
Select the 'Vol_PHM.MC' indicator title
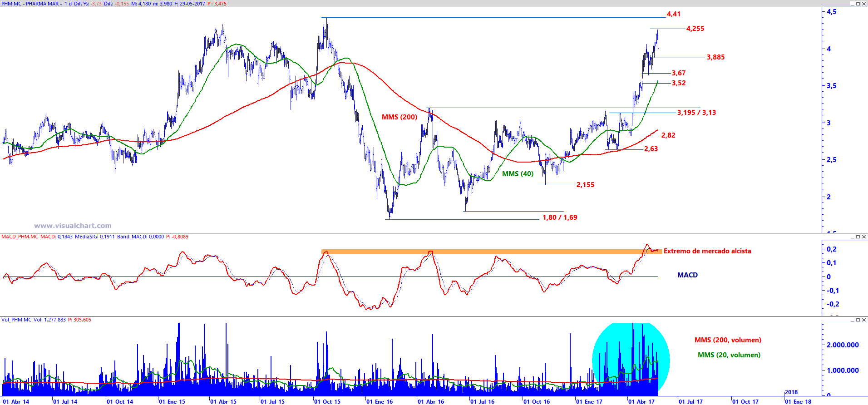coord(16,320)
